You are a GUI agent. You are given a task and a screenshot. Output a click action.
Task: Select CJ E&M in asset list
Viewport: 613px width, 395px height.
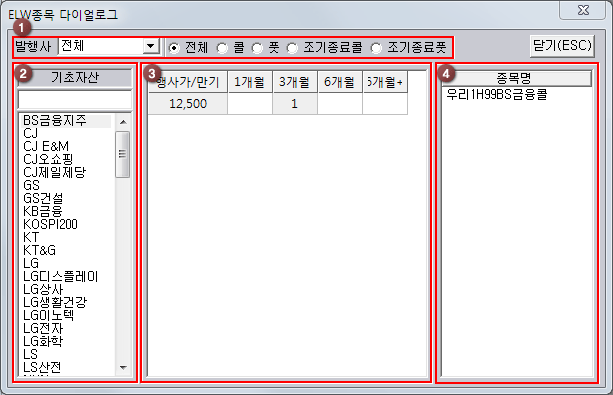click(46, 146)
